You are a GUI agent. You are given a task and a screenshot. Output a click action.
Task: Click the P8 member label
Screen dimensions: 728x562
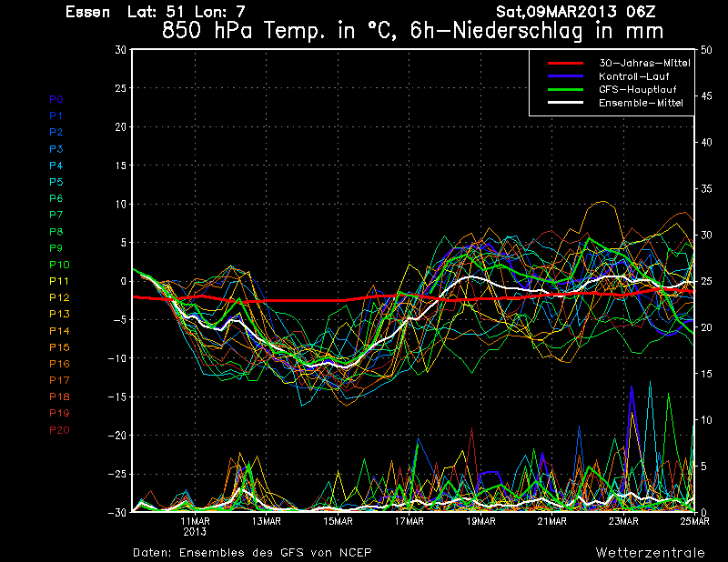tap(56, 232)
